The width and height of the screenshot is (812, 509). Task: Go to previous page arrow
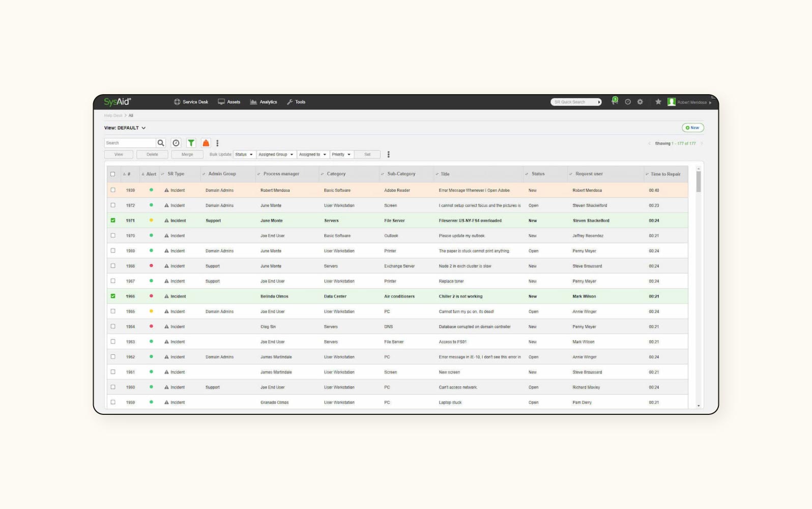tap(649, 144)
